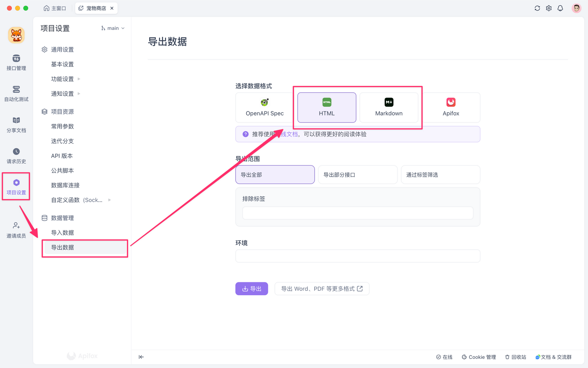Open 导出 Word、PDF 等更多格式
This screenshot has height=368, width=588.
tap(322, 289)
